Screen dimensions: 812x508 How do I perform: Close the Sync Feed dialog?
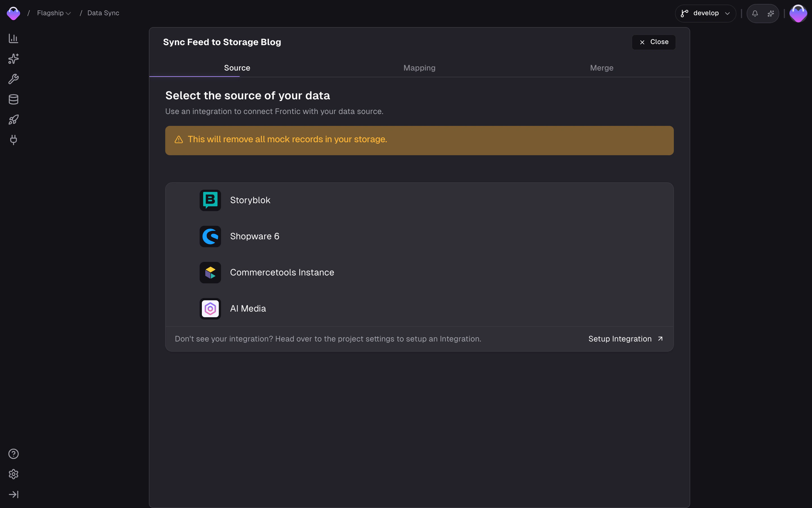tap(654, 42)
